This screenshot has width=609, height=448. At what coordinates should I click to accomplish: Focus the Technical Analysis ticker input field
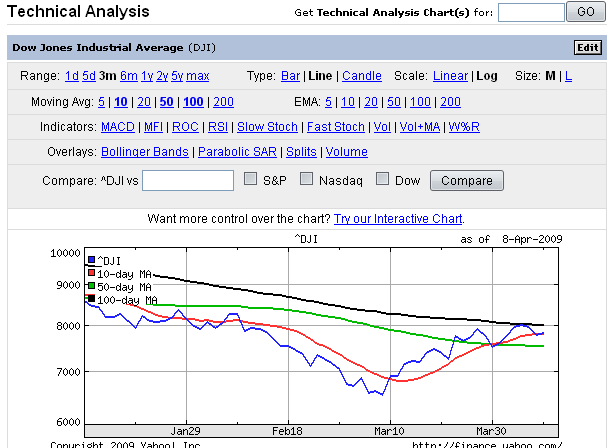point(531,12)
